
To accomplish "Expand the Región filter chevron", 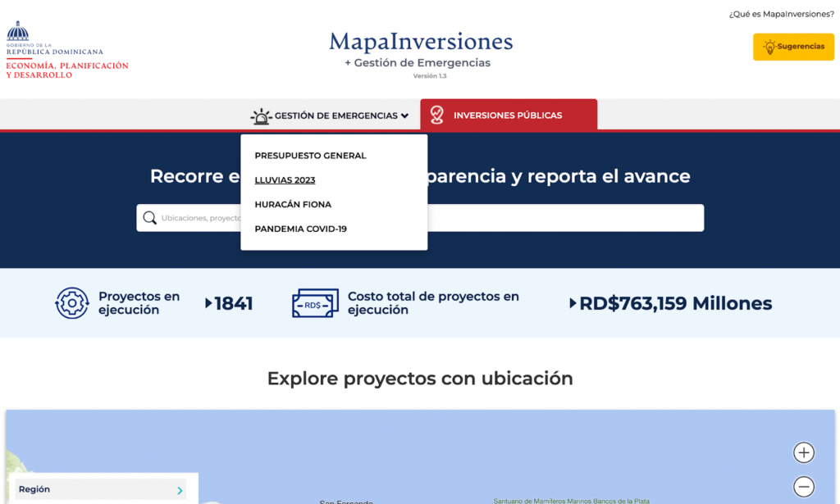I will pos(180,490).
